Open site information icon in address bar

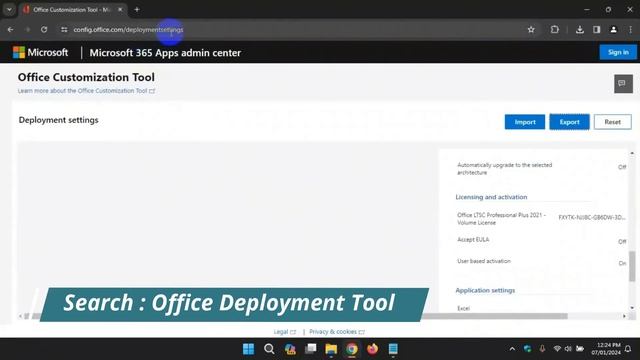(x=64, y=29)
